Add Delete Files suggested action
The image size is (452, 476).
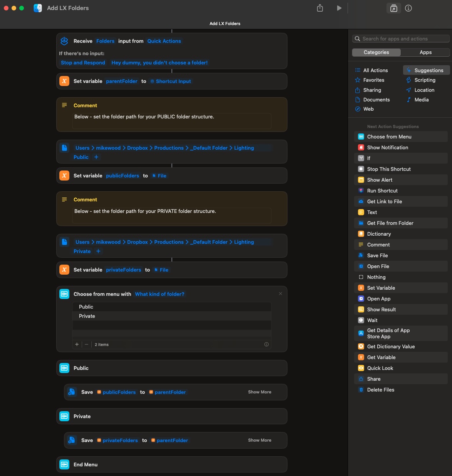(401, 390)
